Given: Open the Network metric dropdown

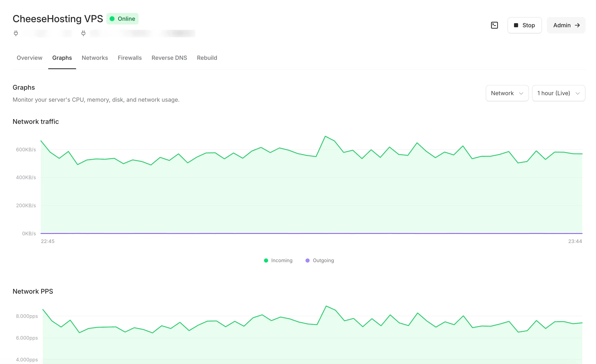Looking at the screenshot, I should (507, 93).
